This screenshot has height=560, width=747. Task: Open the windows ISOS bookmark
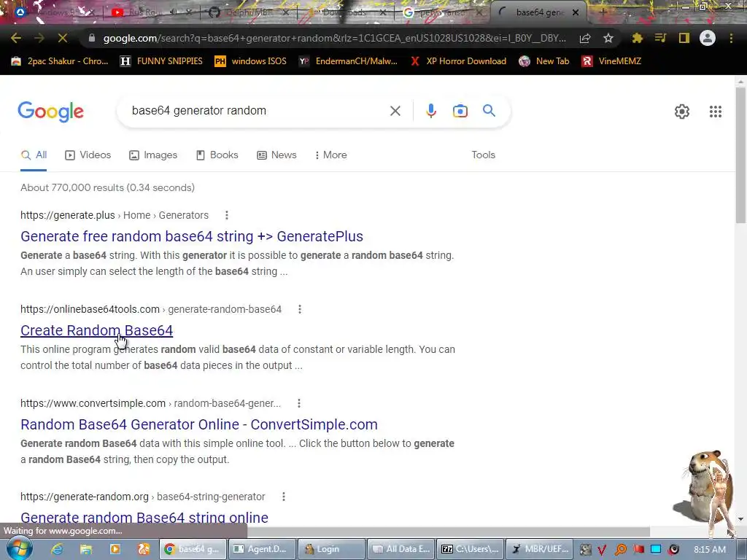click(251, 61)
